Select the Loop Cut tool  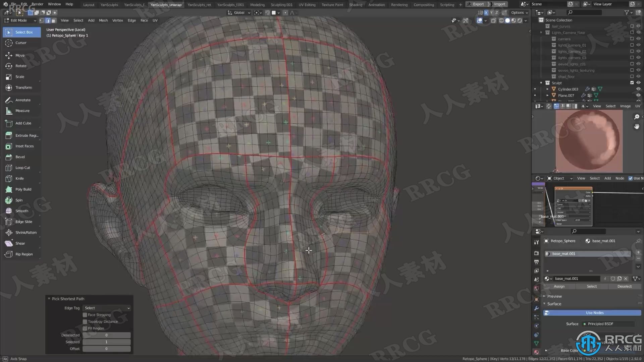(x=22, y=167)
